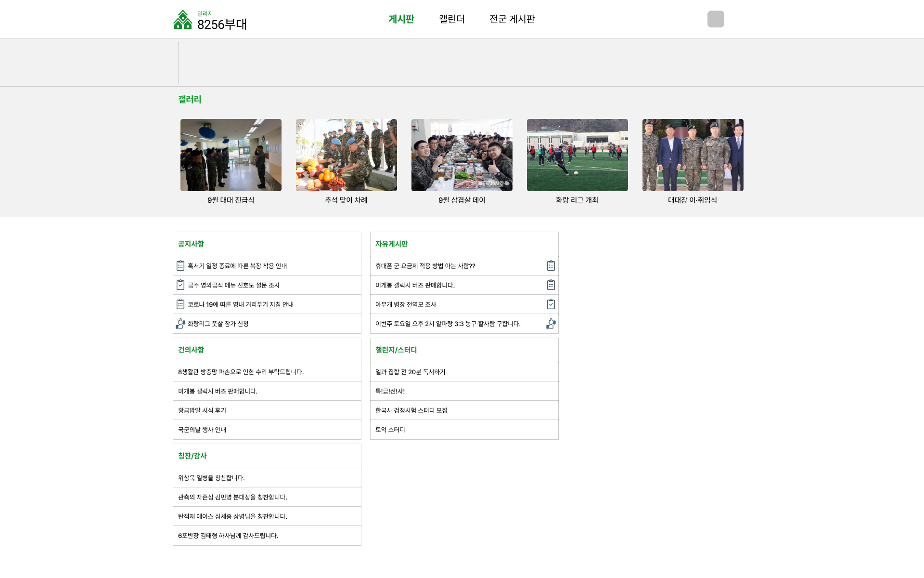The image size is (924, 578).
Task: Open the 전군 게시판 tab
Action: click(x=512, y=19)
